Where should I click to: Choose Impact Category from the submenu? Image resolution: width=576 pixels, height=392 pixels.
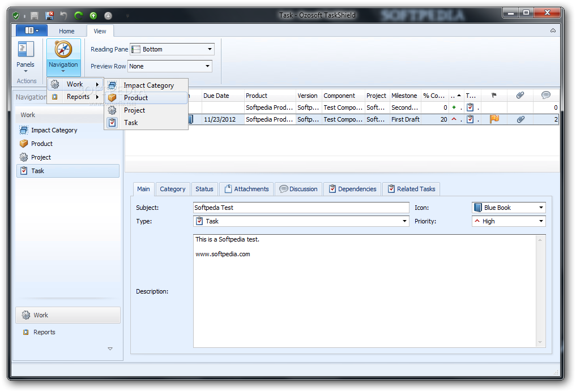click(x=146, y=85)
